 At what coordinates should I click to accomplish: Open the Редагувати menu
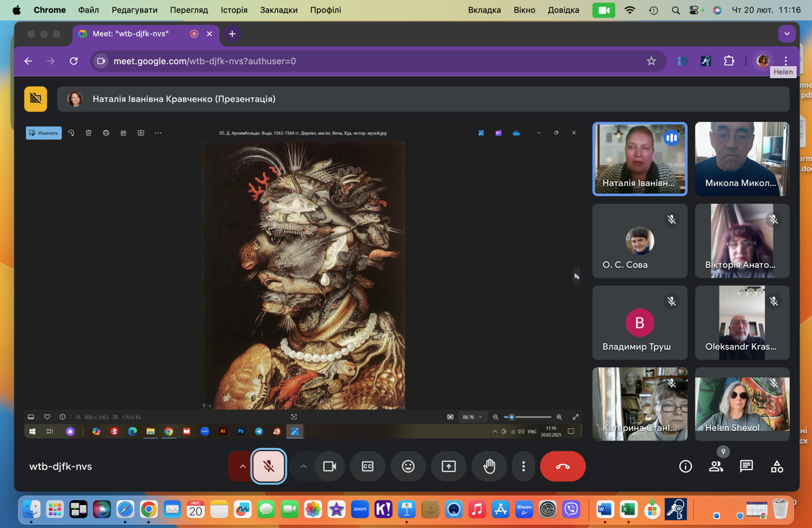tap(134, 10)
